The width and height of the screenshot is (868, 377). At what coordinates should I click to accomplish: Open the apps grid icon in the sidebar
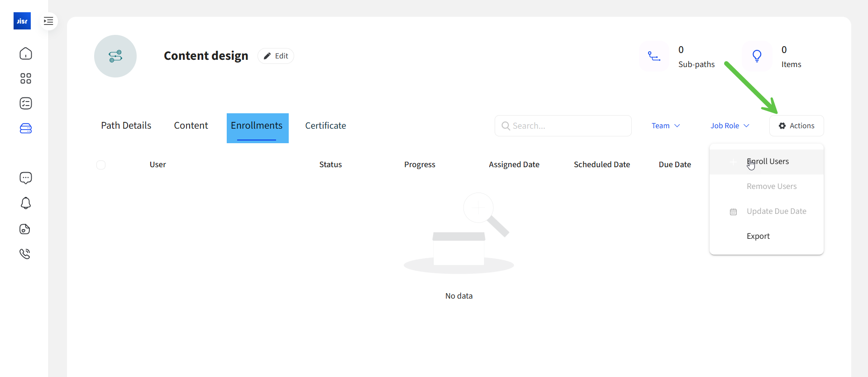[x=26, y=78]
